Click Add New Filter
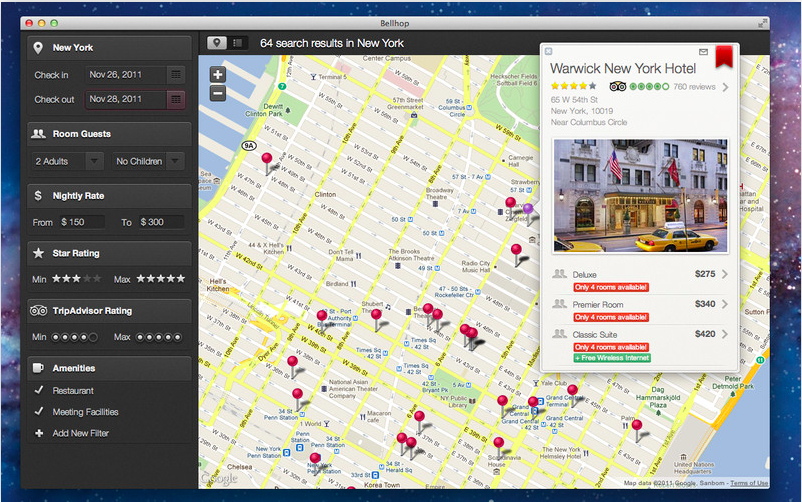 point(81,433)
